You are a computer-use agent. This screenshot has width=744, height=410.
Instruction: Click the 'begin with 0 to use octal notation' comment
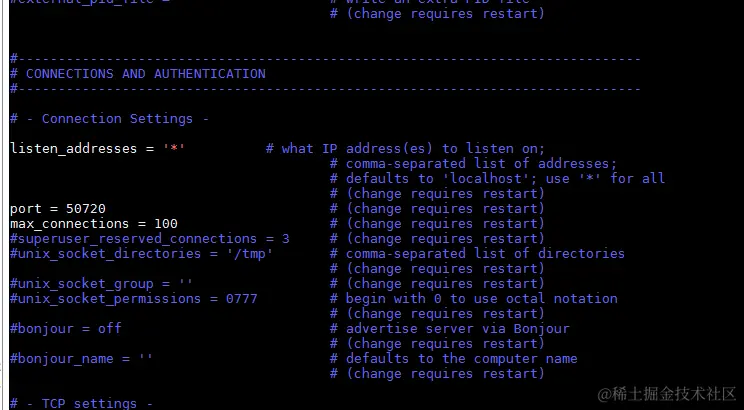click(x=480, y=299)
